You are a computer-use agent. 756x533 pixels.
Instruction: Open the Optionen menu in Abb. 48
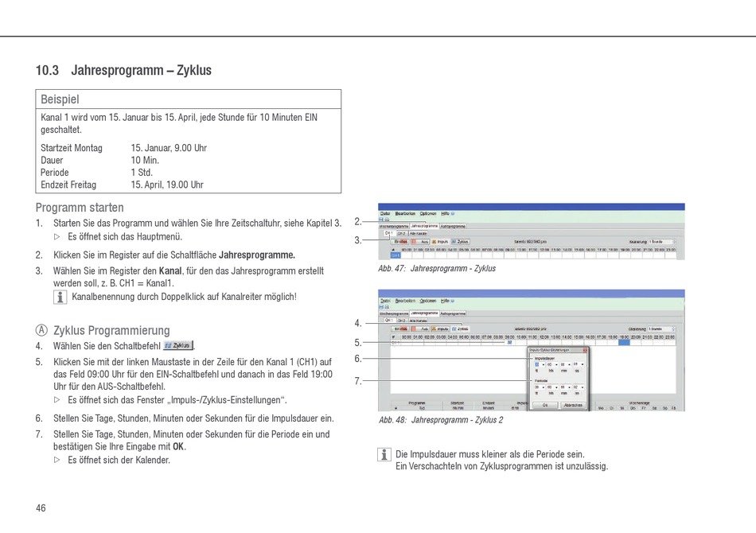coord(428,301)
